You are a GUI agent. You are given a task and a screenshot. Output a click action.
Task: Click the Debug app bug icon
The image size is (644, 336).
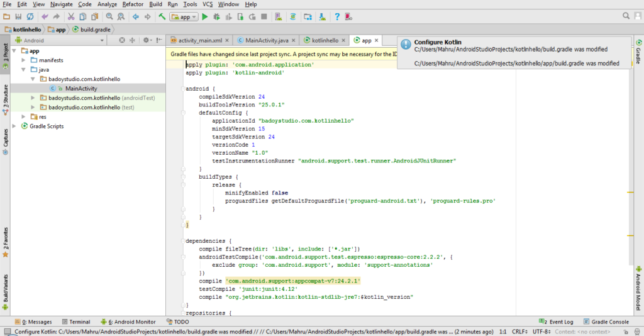click(x=217, y=16)
